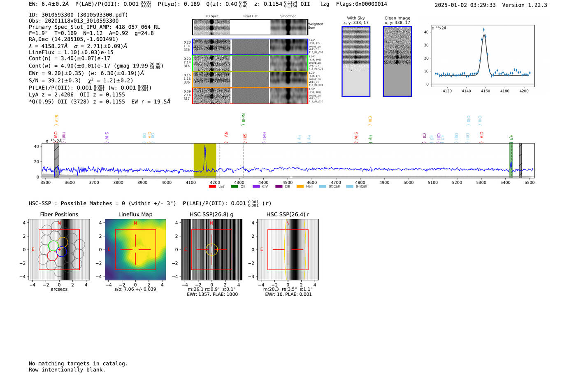The height and width of the screenshot is (392, 576).
Task: Click the Q(z): 0.40 header value
Action: (227, 4)
